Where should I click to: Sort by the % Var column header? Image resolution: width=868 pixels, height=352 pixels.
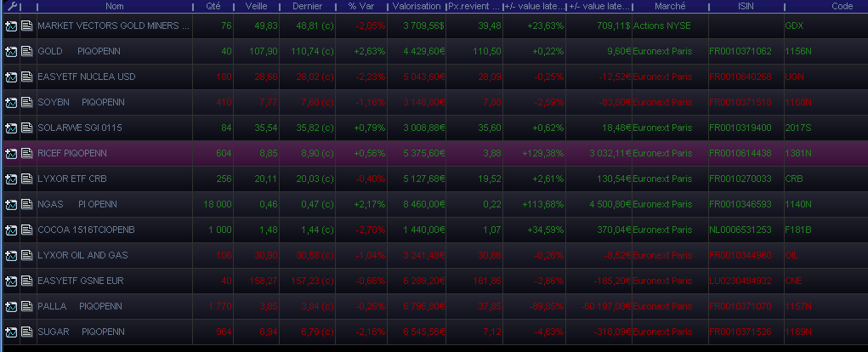(x=361, y=7)
